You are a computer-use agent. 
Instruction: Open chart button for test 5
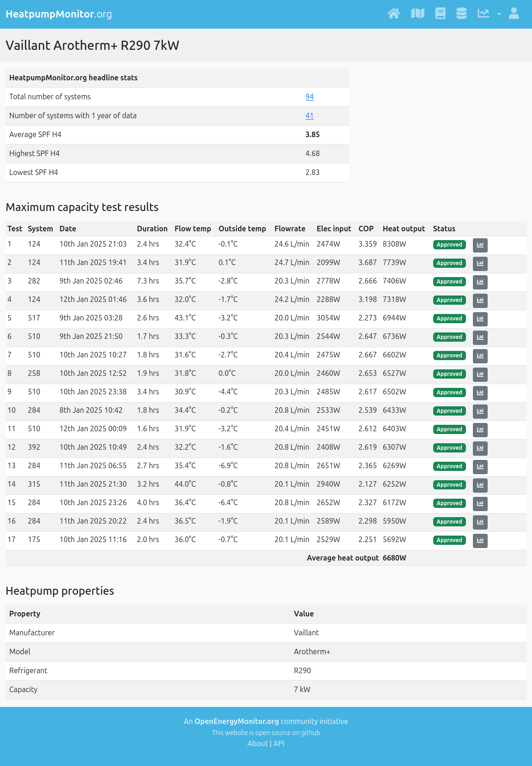tap(480, 319)
